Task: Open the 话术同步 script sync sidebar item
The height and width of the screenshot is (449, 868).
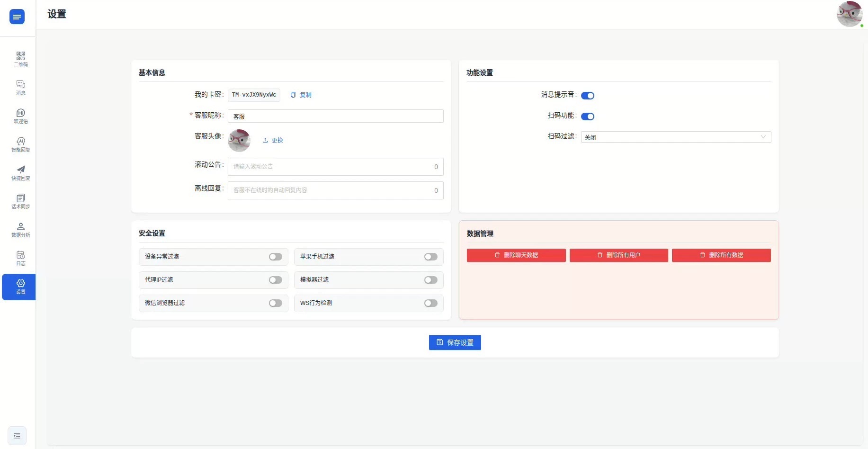Action: (20, 201)
